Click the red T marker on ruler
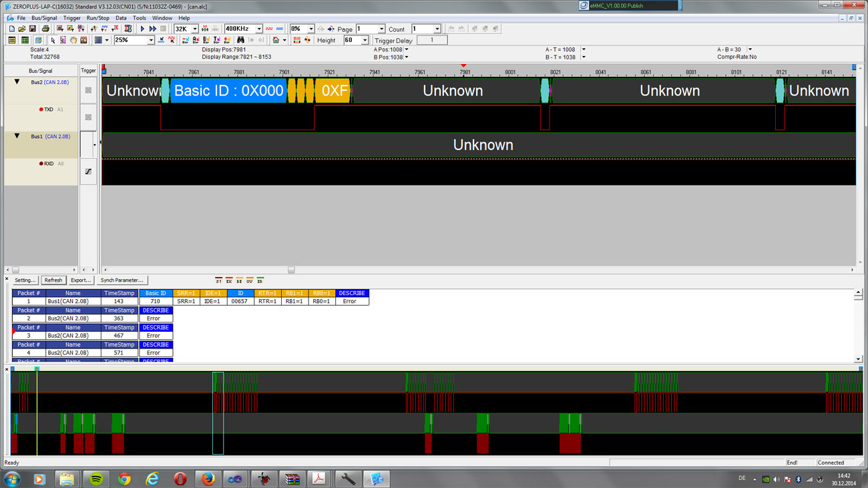The image size is (868, 488). click(463, 66)
